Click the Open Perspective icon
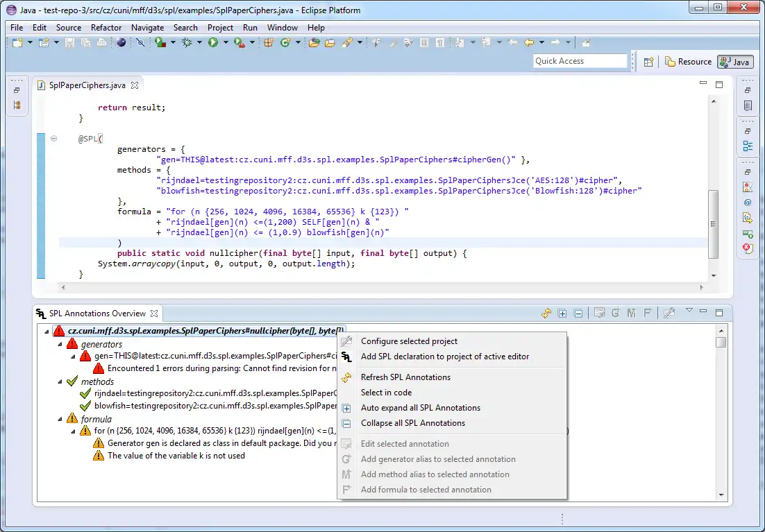This screenshot has width=765, height=532. pos(648,62)
